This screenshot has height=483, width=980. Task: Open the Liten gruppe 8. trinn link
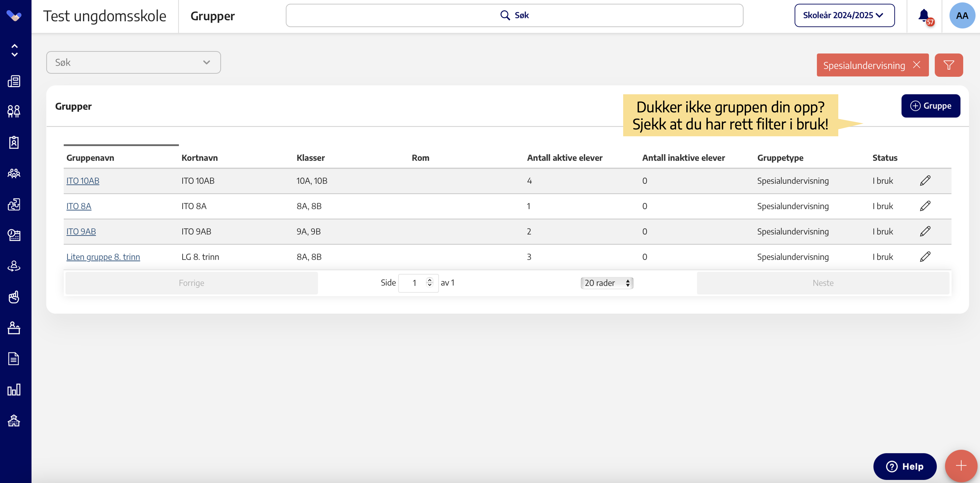[x=103, y=257]
